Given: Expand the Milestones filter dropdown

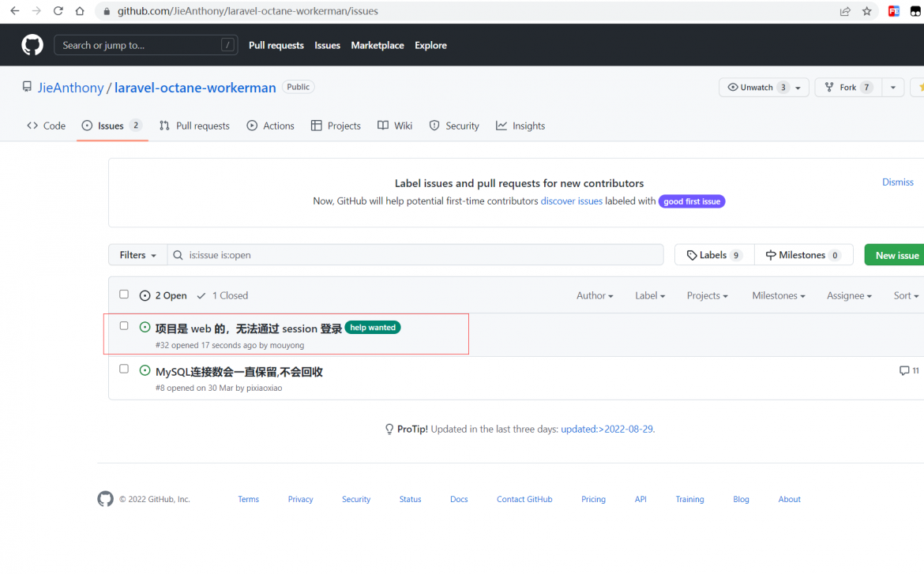Looking at the screenshot, I should coord(779,295).
